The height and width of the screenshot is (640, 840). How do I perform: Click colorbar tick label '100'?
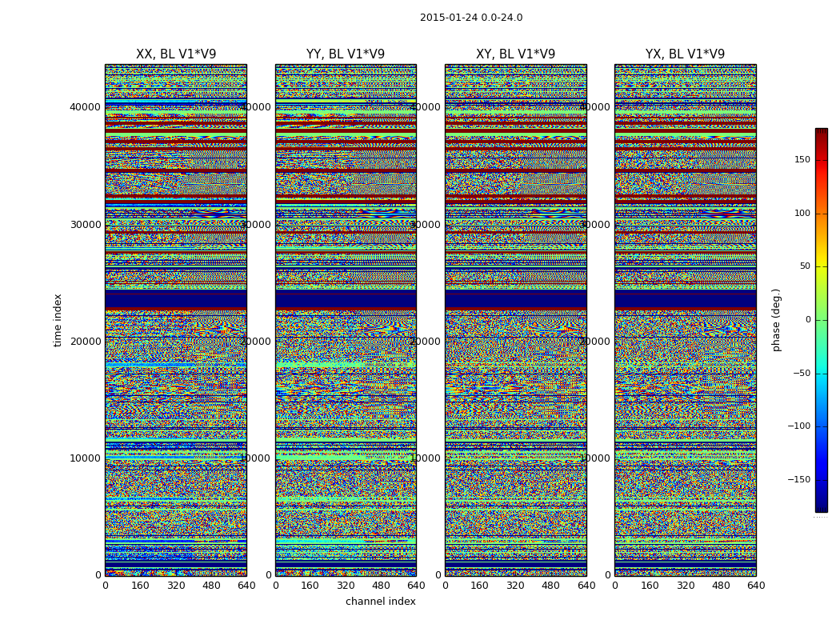[802, 213]
